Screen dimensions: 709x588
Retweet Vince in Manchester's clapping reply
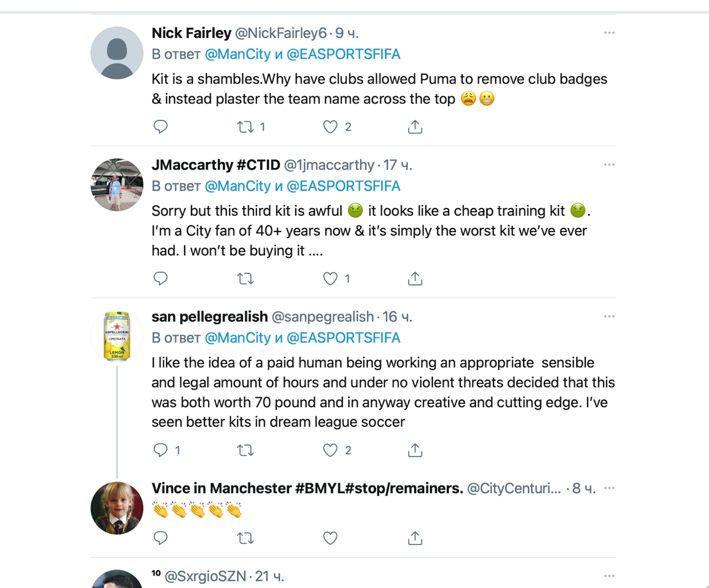click(245, 538)
